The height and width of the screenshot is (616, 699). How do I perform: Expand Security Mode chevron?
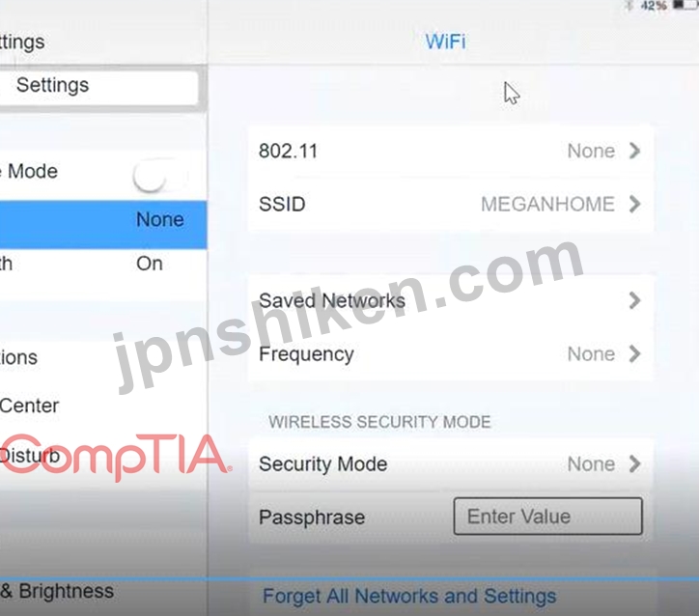pos(635,464)
